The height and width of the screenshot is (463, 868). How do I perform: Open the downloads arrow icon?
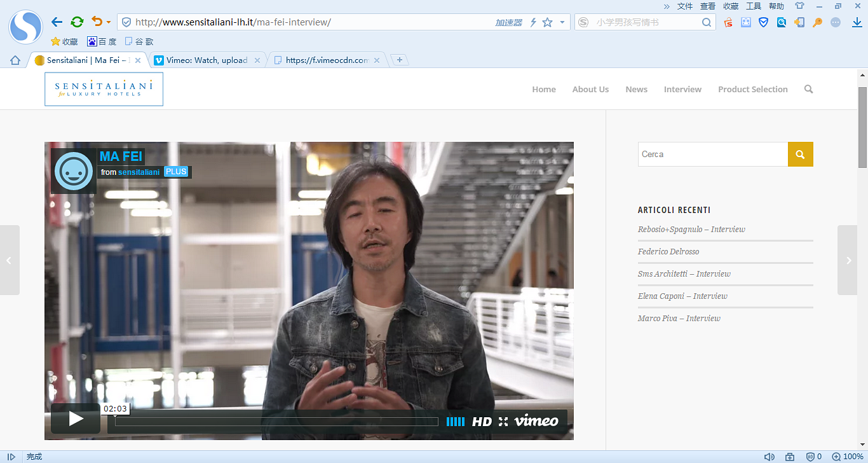point(857,22)
